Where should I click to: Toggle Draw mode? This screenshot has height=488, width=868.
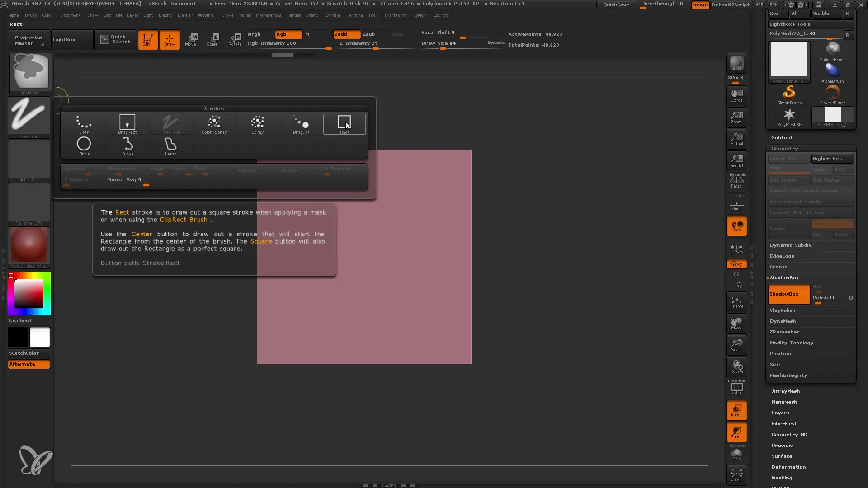(170, 40)
